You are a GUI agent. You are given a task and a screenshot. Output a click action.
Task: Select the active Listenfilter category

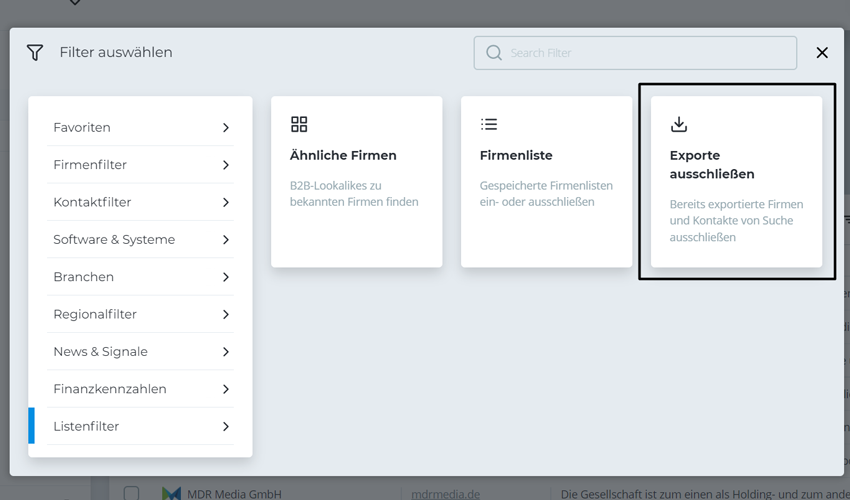86,426
